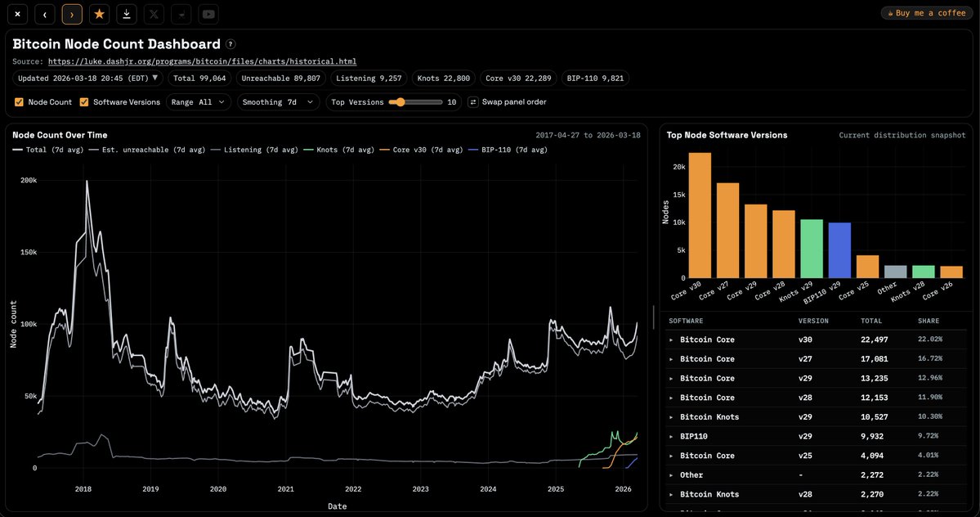The width and height of the screenshot is (980, 517).
Task: Open the Smoothing 7d dropdown
Action: pyautogui.click(x=278, y=102)
